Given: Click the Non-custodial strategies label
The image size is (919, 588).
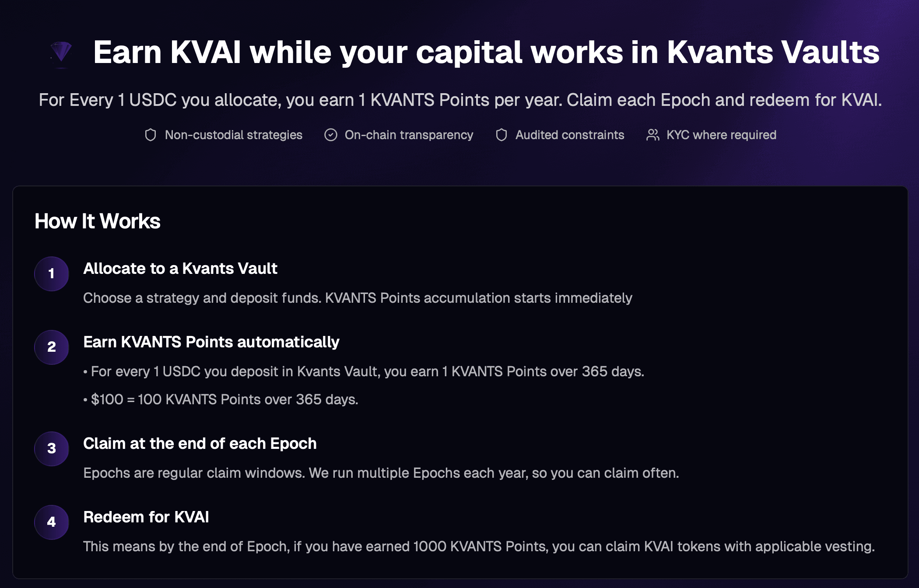Looking at the screenshot, I should pyautogui.click(x=234, y=135).
